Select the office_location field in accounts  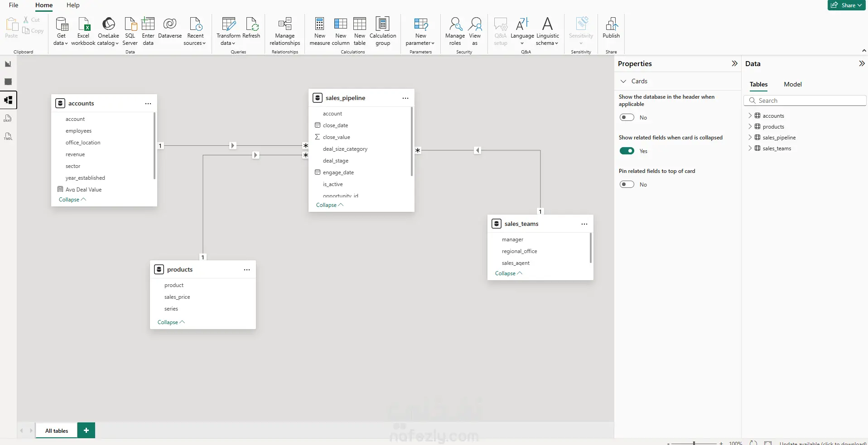click(83, 143)
